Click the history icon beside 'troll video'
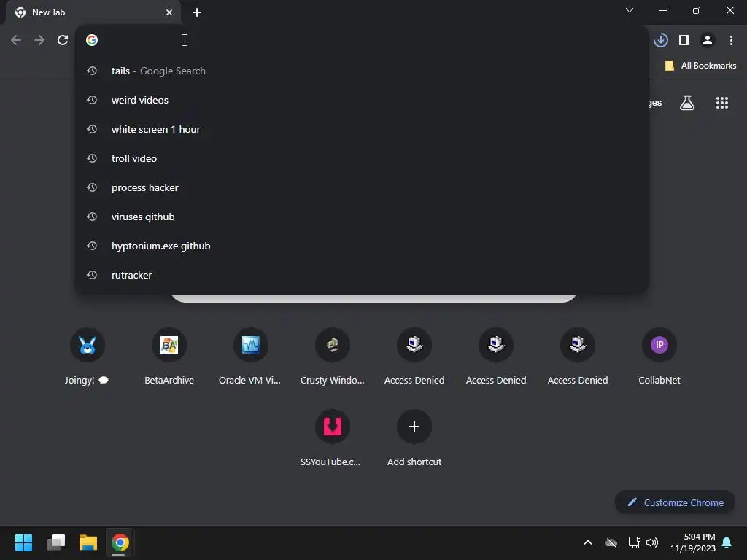The height and width of the screenshot is (560, 747). (x=92, y=158)
